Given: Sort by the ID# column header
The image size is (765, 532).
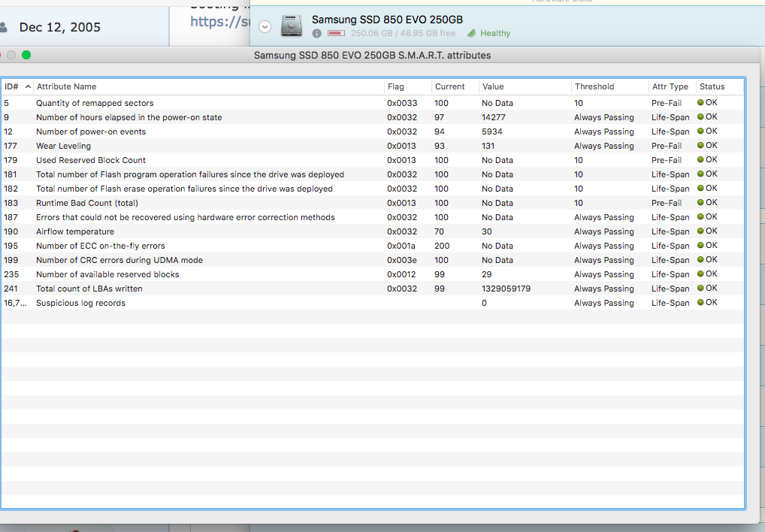Looking at the screenshot, I should pyautogui.click(x=17, y=86).
